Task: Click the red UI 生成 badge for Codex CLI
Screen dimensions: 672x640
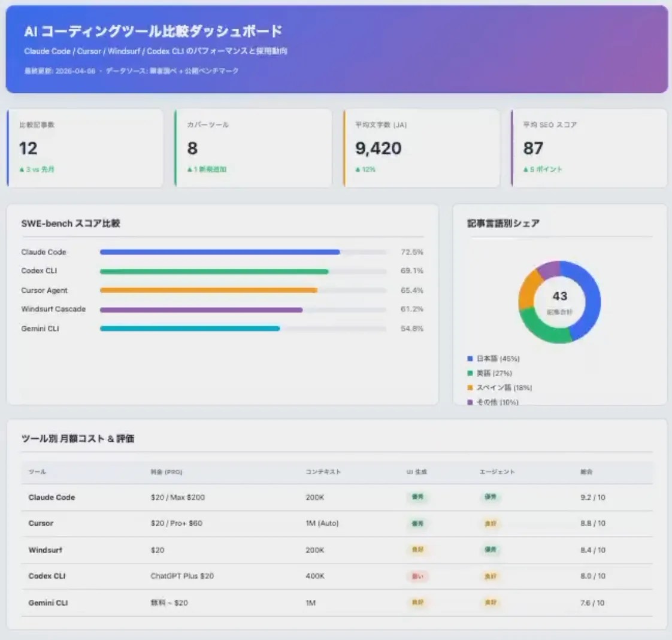Action: (417, 576)
